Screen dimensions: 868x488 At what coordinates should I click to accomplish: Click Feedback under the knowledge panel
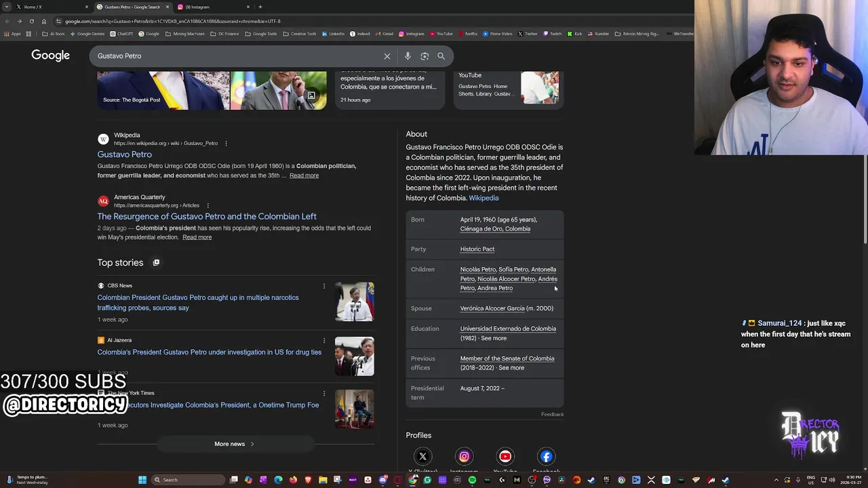[552, 414]
